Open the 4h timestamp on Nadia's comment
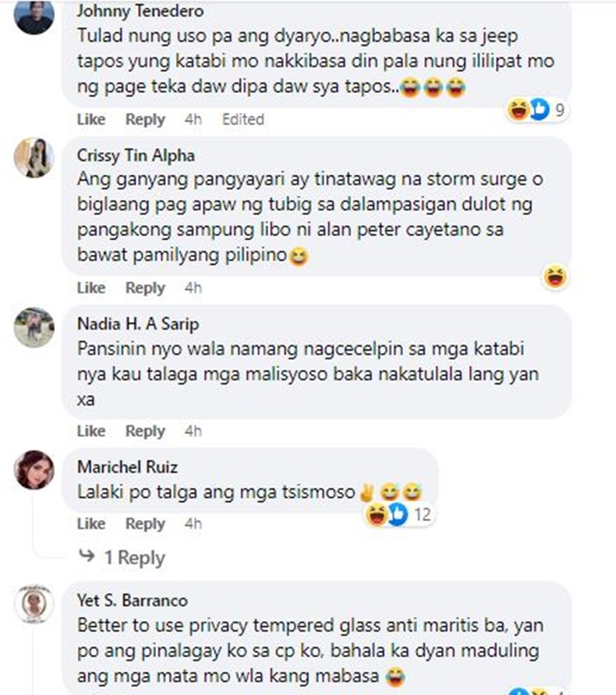Image resolution: width=616 pixels, height=695 pixels. pyautogui.click(x=193, y=430)
